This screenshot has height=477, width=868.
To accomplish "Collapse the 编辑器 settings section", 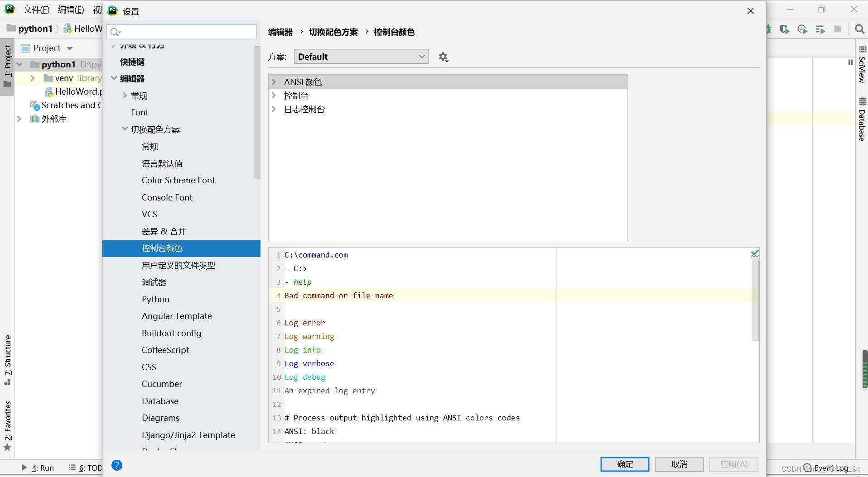I will click(x=114, y=78).
